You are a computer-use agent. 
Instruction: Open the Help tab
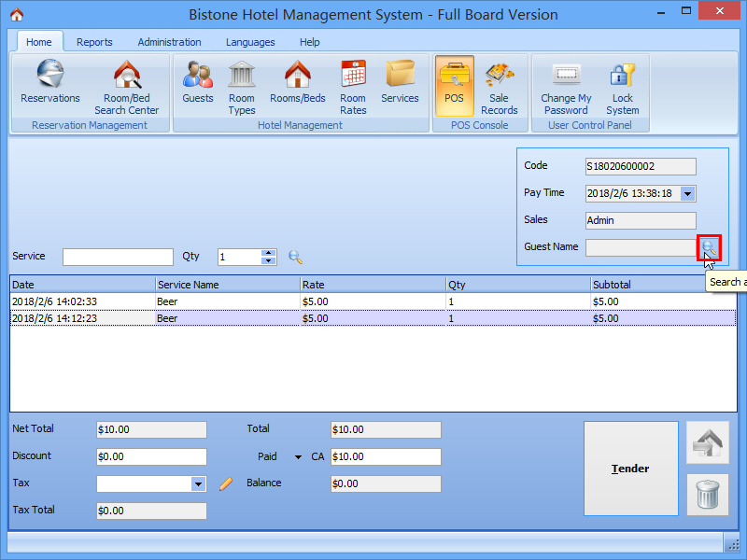click(310, 42)
